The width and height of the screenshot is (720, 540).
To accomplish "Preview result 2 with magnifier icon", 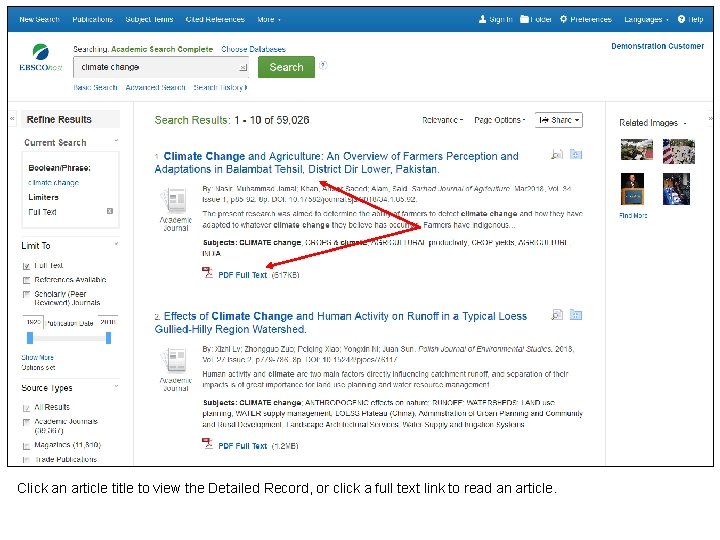I will [557, 315].
